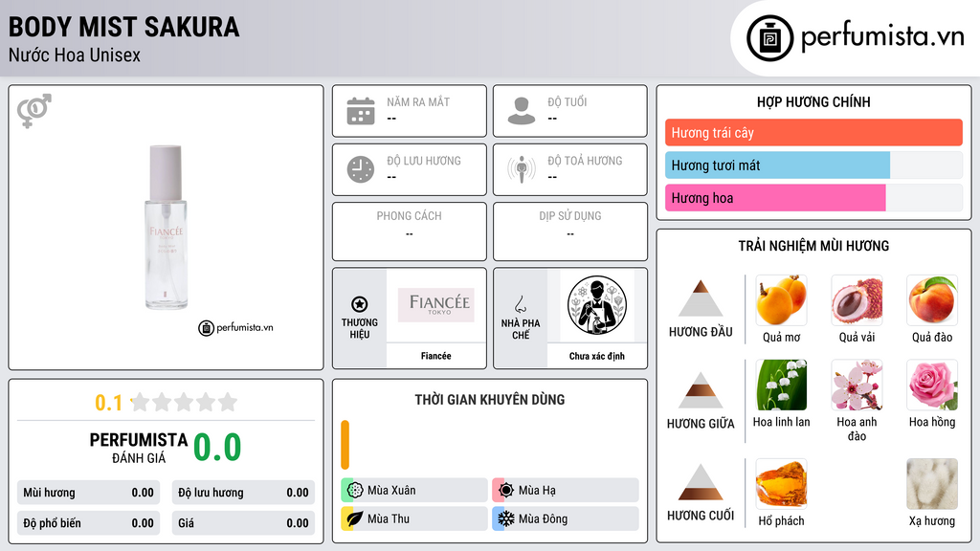The height and width of the screenshot is (551, 980).
Task: Click the Hương Giữa pyramid icon
Action: point(701,390)
